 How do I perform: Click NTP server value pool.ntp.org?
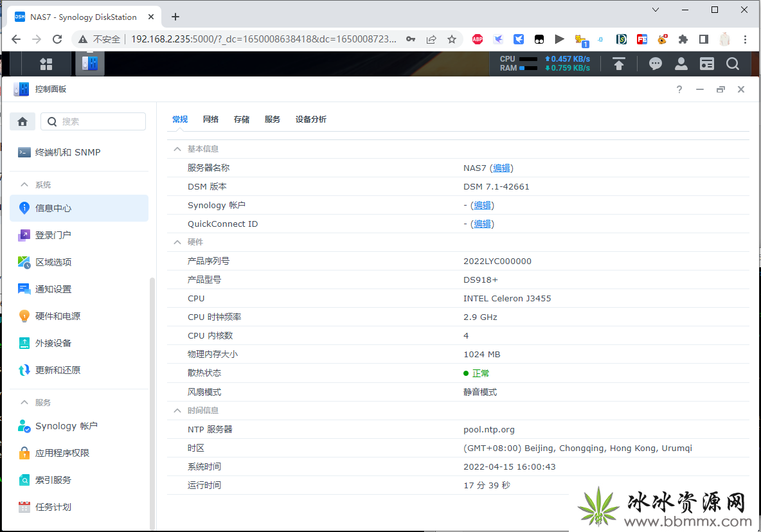point(488,430)
